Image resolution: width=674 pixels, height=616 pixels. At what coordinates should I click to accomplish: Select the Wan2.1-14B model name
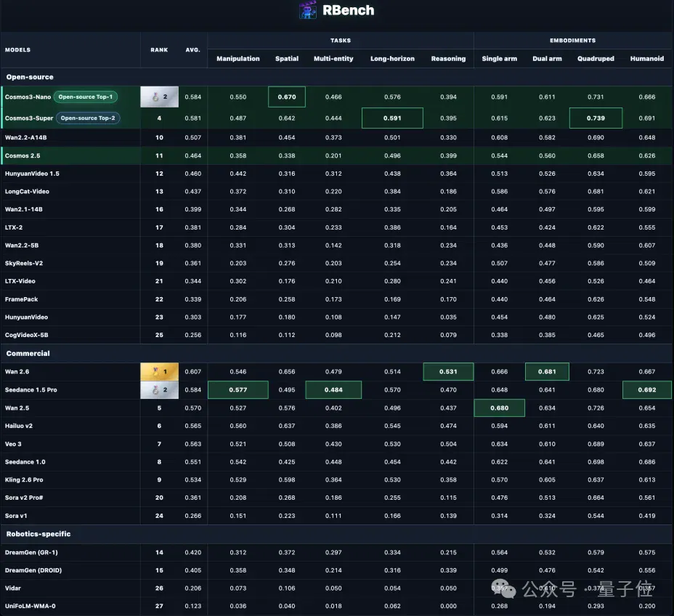click(x=24, y=209)
